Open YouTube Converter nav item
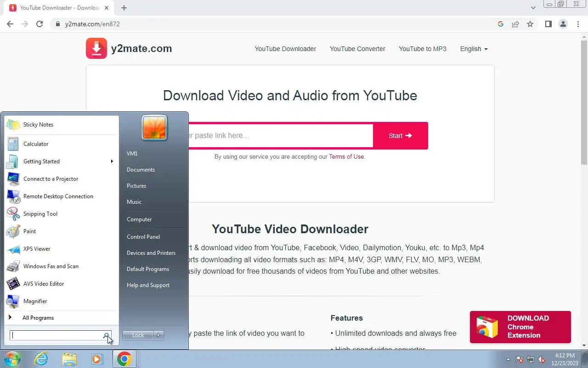Viewport: 588px width, 368px height. tap(357, 49)
